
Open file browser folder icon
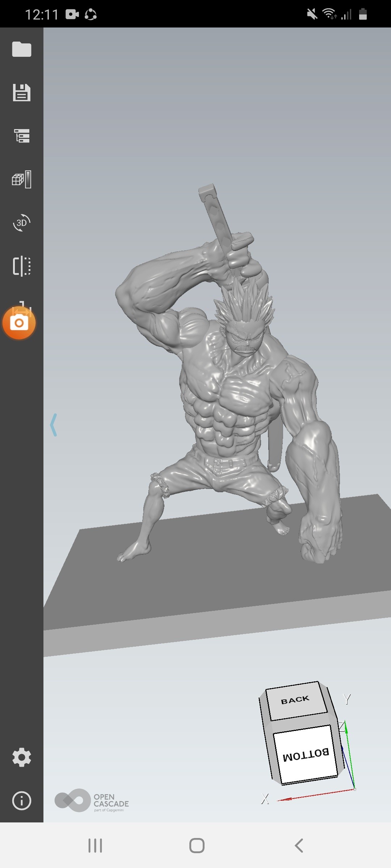point(22,49)
